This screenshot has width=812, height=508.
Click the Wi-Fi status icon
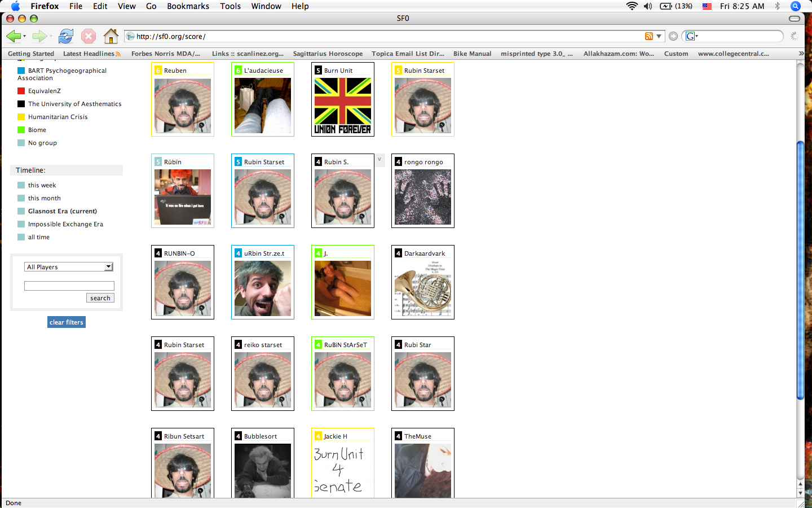click(632, 6)
